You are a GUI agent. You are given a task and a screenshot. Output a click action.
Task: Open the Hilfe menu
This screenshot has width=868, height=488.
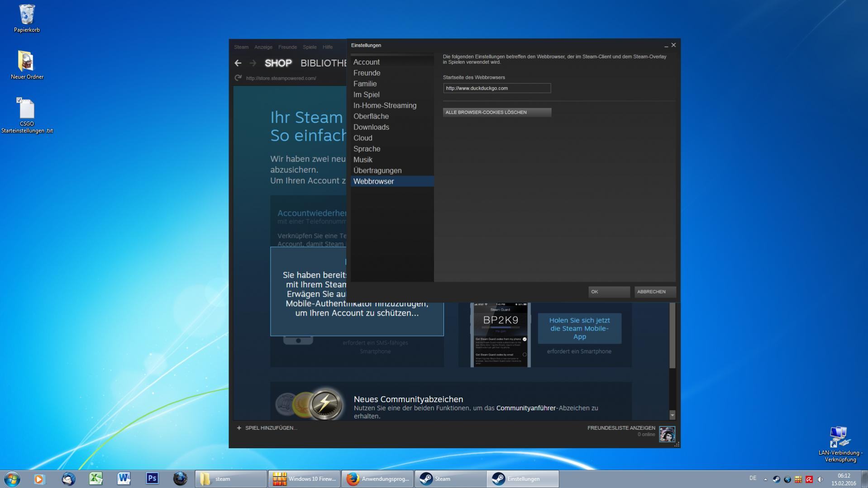point(328,47)
